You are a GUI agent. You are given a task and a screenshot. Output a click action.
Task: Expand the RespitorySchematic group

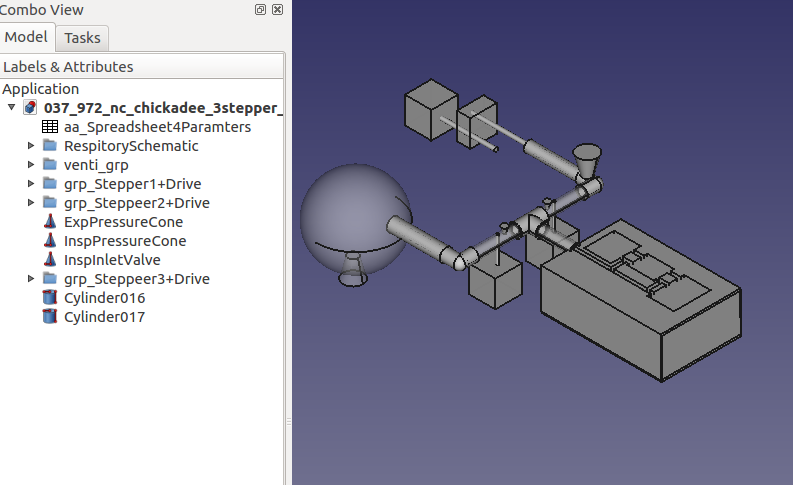point(31,146)
